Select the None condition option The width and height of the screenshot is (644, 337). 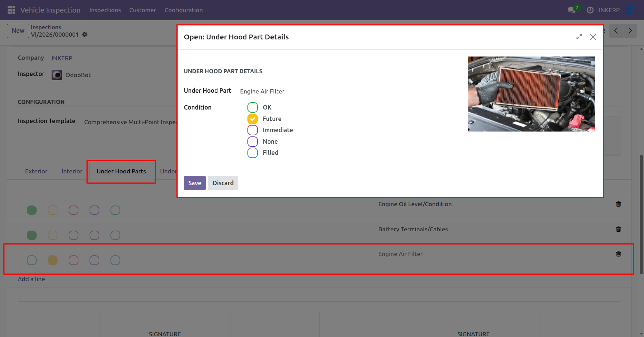click(x=253, y=142)
